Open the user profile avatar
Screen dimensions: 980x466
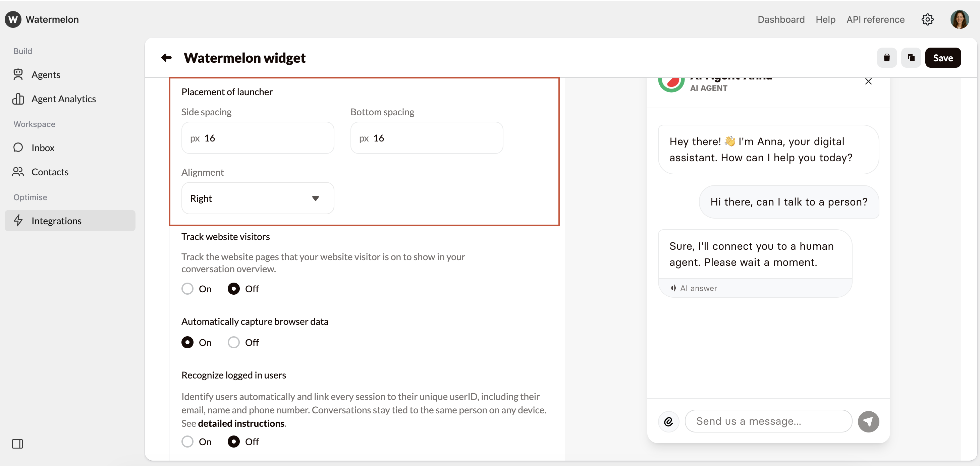(x=959, y=19)
